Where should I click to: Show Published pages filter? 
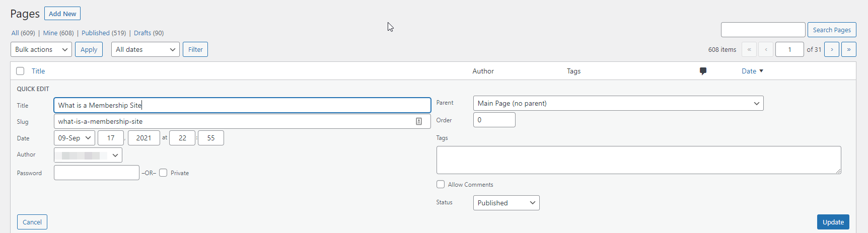(103, 33)
